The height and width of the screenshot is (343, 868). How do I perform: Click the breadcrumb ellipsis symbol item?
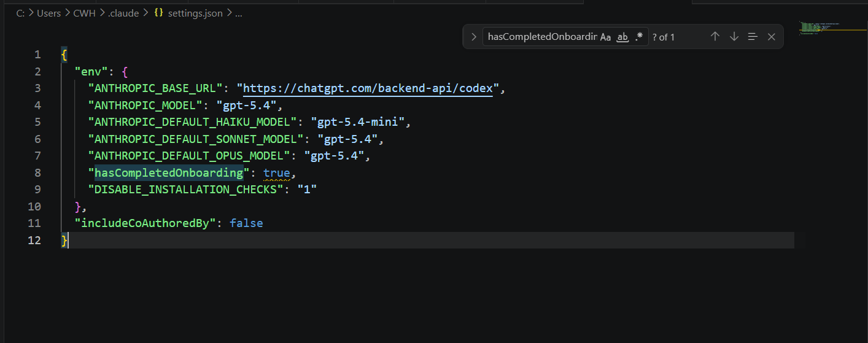[239, 13]
